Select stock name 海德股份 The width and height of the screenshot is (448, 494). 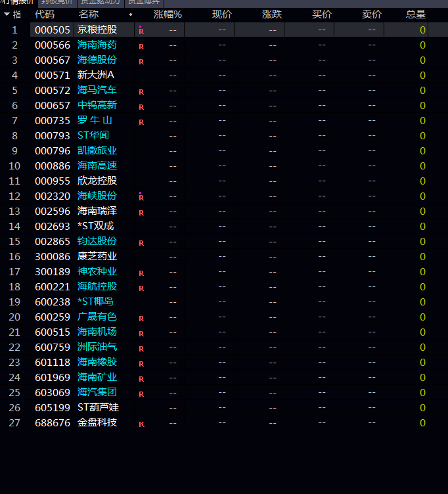(97, 60)
